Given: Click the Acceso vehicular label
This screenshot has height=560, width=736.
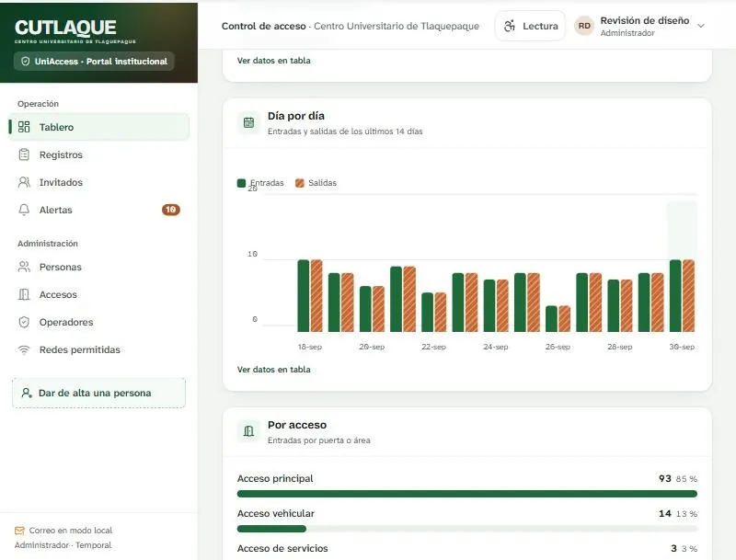Looking at the screenshot, I should point(275,513).
